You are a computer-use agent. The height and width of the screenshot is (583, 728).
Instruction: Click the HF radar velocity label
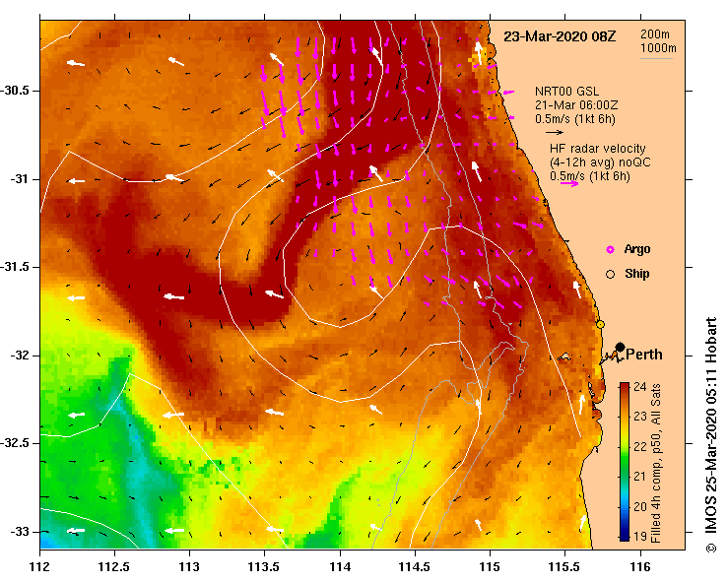598,149
